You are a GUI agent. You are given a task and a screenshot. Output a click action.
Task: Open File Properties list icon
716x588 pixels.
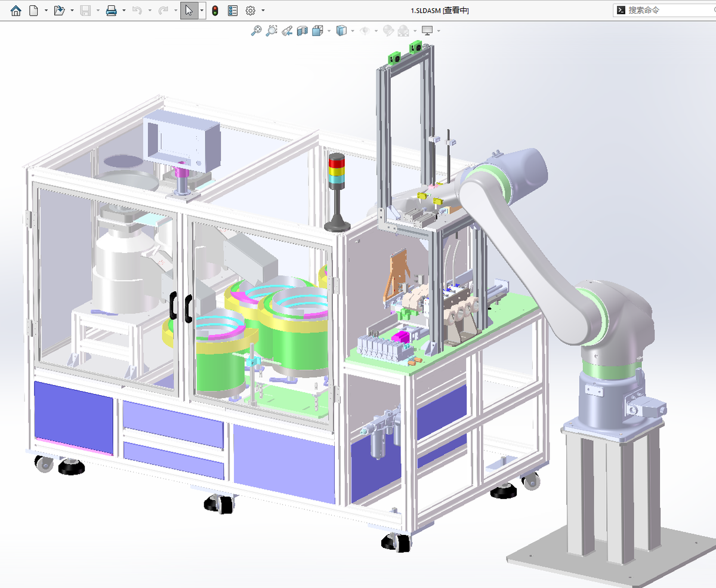tap(233, 10)
